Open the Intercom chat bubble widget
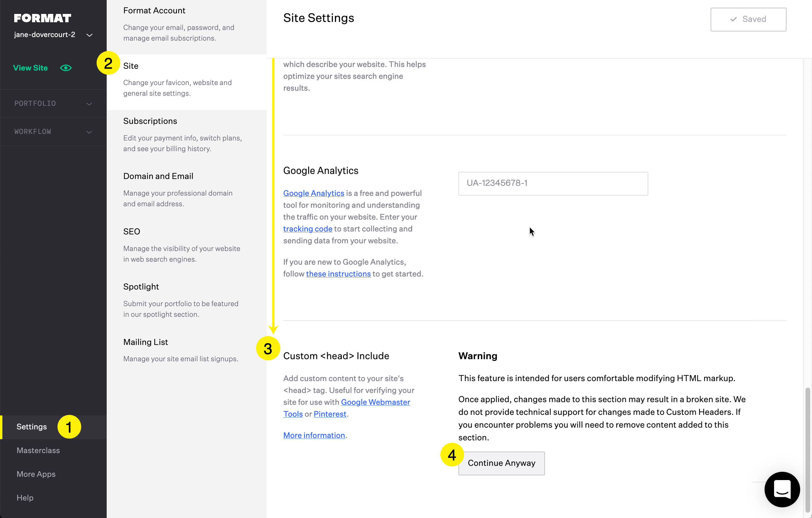This screenshot has width=812, height=518. (x=782, y=490)
